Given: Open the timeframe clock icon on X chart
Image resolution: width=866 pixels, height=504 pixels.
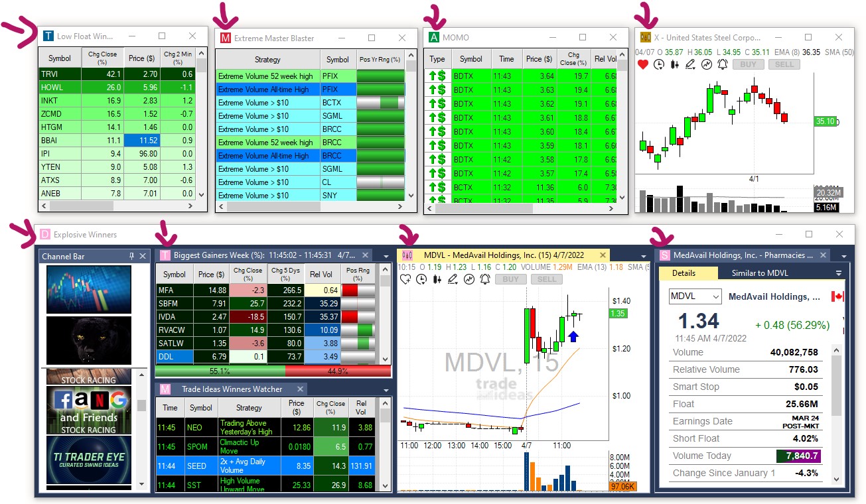Looking at the screenshot, I should click(659, 64).
